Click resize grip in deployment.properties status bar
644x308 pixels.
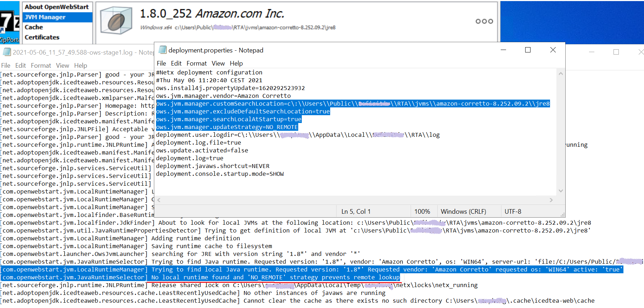(x=562, y=214)
